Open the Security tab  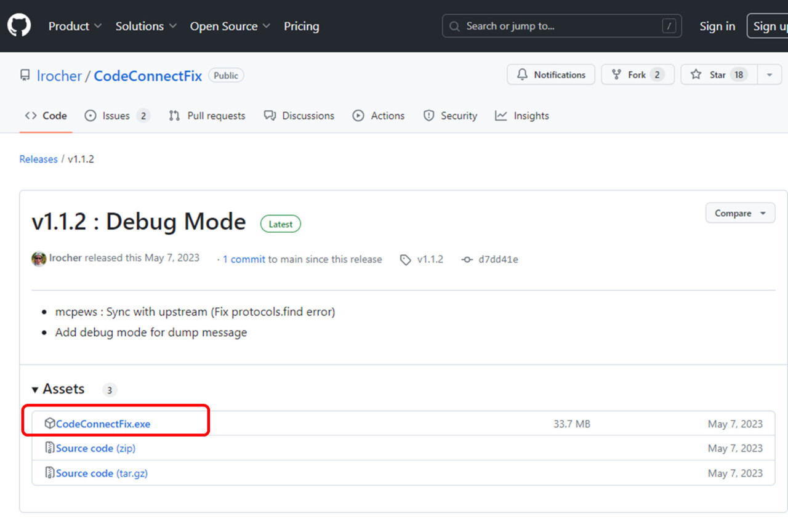click(x=450, y=116)
